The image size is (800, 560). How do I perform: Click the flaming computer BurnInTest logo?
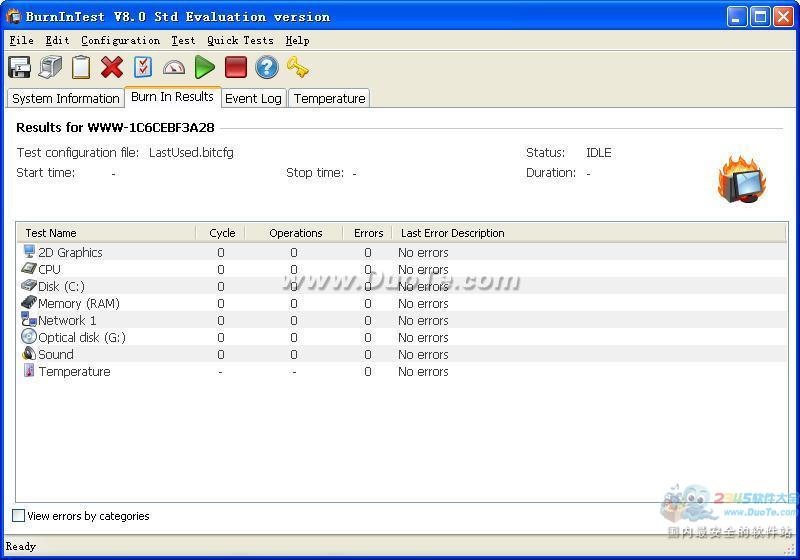click(742, 179)
